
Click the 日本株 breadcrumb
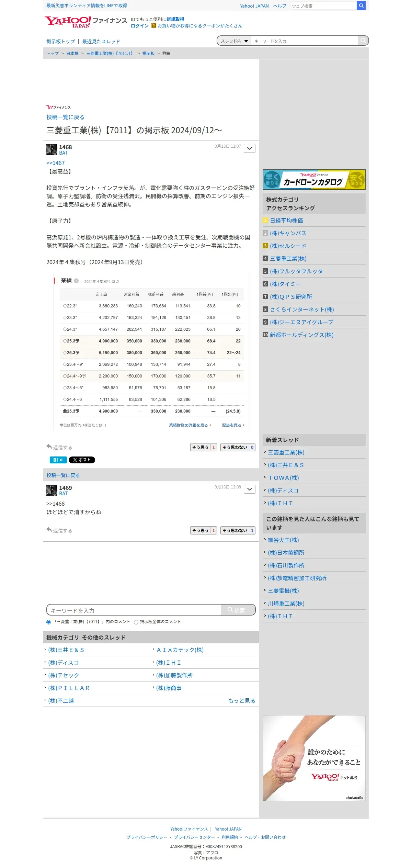coord(72,54)
